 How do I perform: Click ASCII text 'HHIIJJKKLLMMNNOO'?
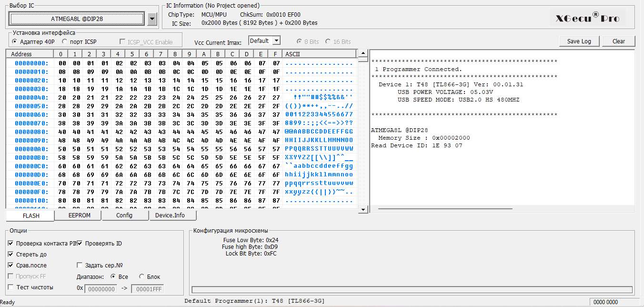tap(319, 141)
